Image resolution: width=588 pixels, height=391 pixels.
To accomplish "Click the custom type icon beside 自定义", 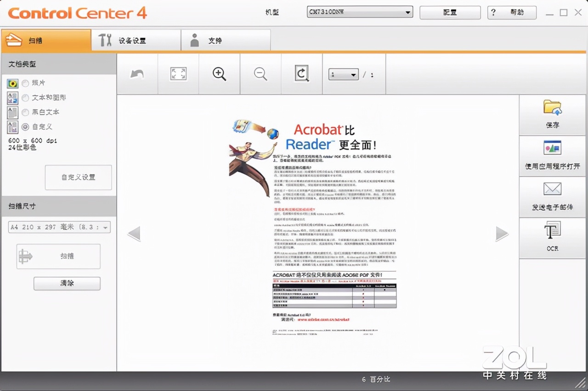I will (12, 127).
